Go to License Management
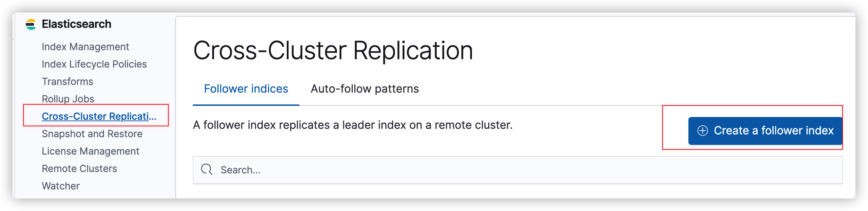The height and width of the screenshot is (211, 868). tap(90, 151)
